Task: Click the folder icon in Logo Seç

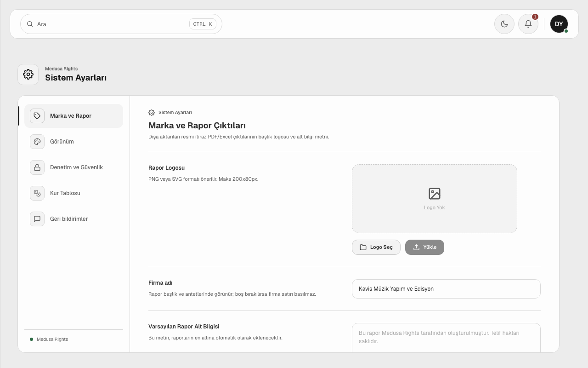Action: [x=363, y=247]
